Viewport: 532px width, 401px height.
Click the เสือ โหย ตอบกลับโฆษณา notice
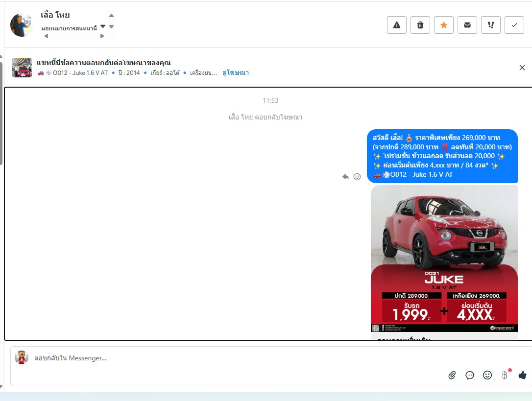tap(266, 117)
